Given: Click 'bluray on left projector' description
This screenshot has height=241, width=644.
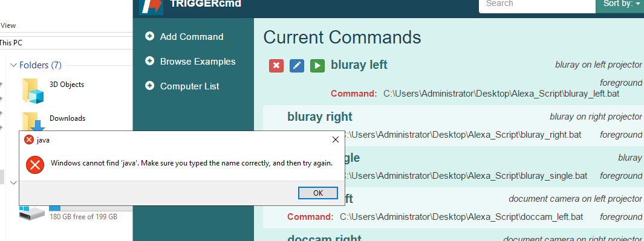Looking at the screenshot, I should (599, 65).
